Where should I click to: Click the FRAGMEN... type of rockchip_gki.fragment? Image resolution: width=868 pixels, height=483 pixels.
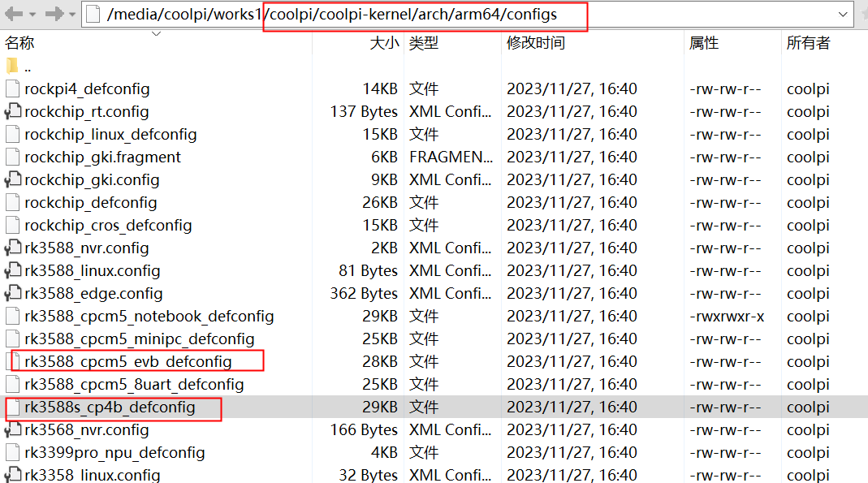451,157
